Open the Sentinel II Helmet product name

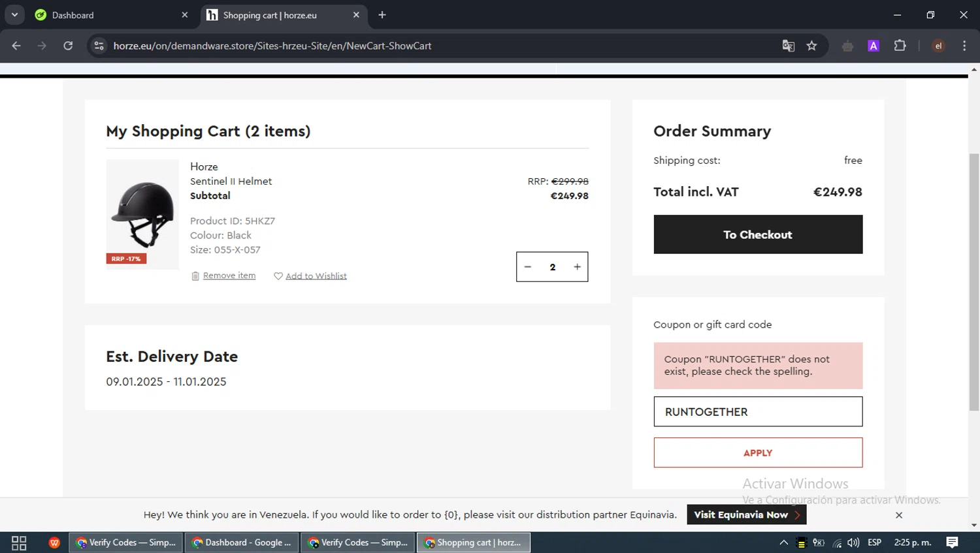point(231,182)
